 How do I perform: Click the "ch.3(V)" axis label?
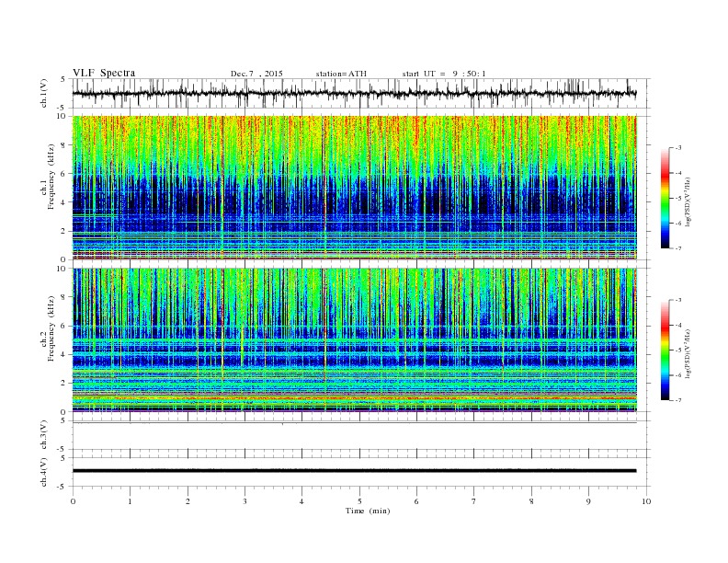tap(44, 435)
